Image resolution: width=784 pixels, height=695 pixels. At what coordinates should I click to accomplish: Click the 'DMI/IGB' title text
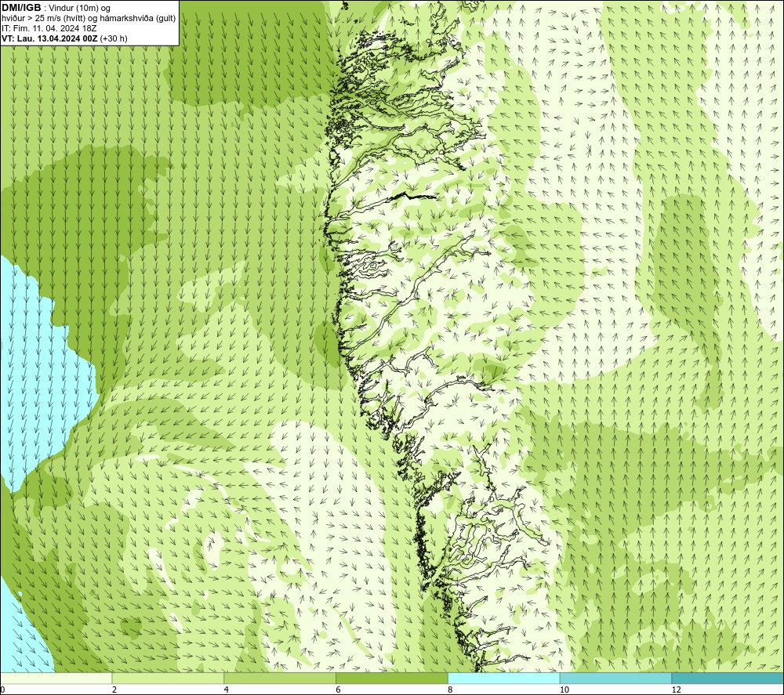(21, 8)
